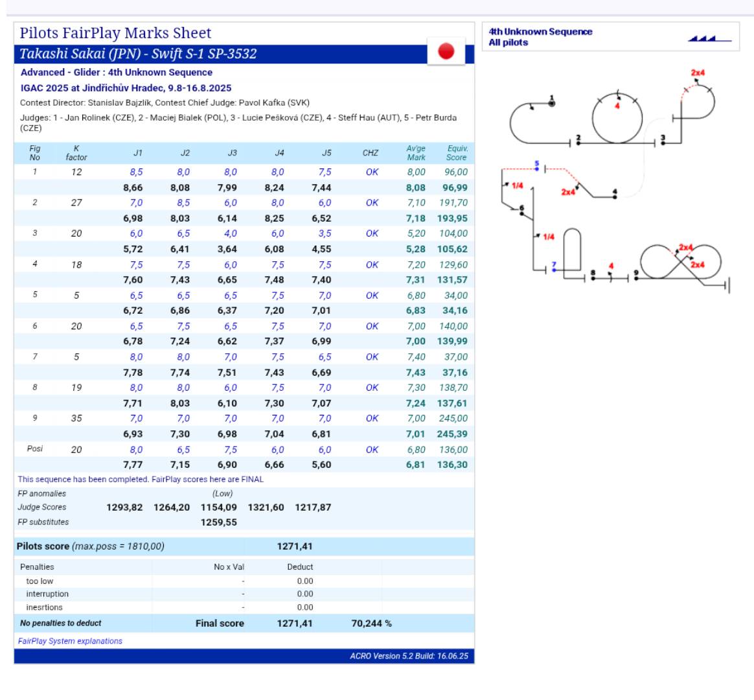754x700 pixels.
Task: Click the figure 2 full circle in diagram
Action: coord(617,119)
